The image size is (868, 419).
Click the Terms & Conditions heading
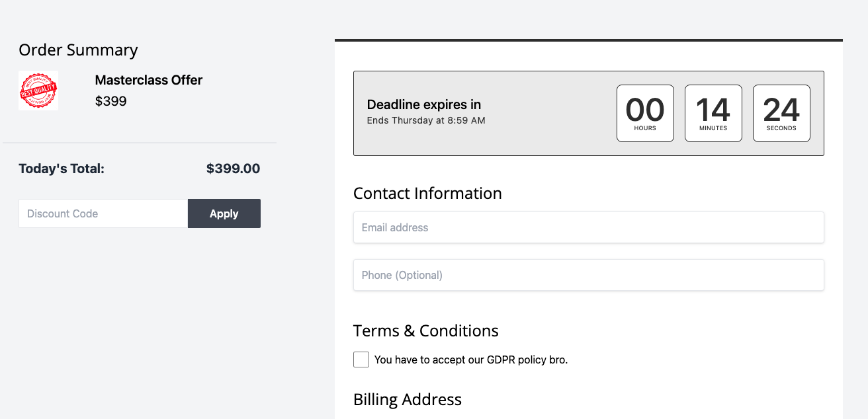point(426,330)
